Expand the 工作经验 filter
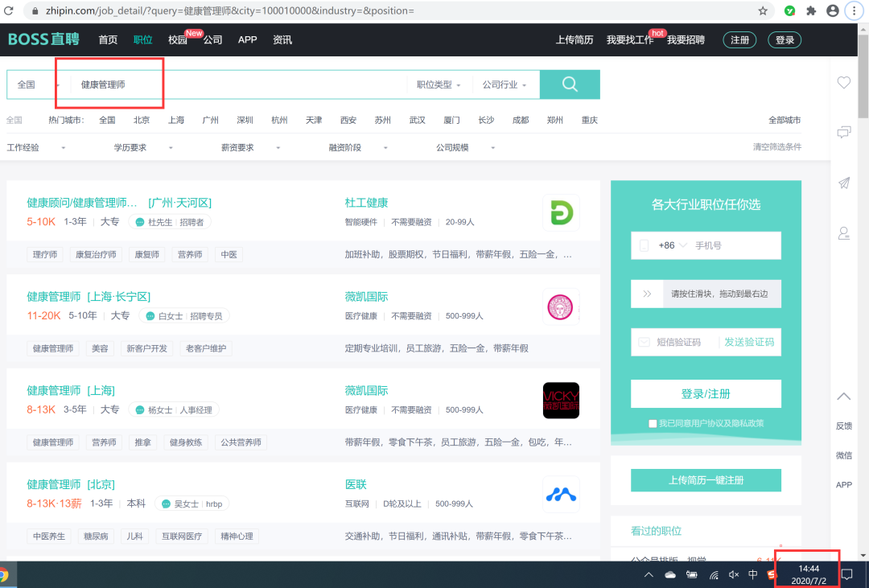 click(x=36, y=147)
